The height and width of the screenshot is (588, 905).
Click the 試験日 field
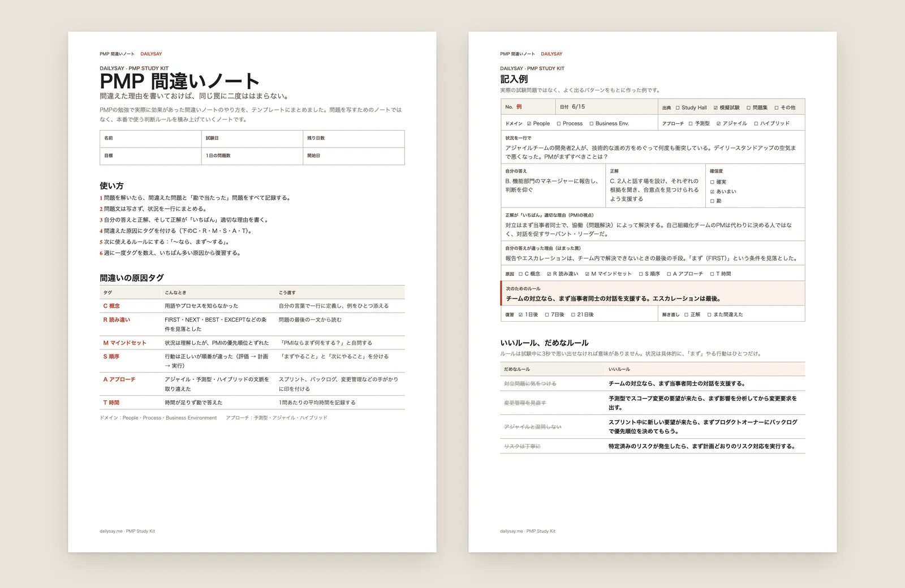(x=252, y=139)
